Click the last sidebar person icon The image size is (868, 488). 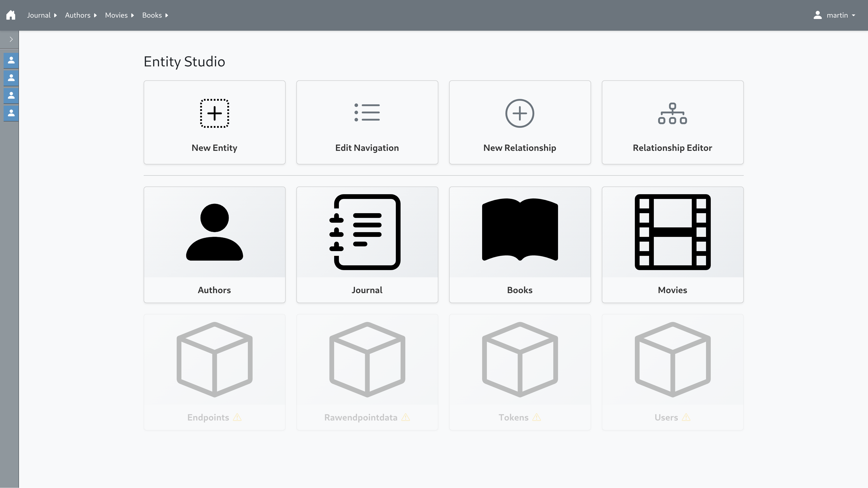tap(11, 113)
